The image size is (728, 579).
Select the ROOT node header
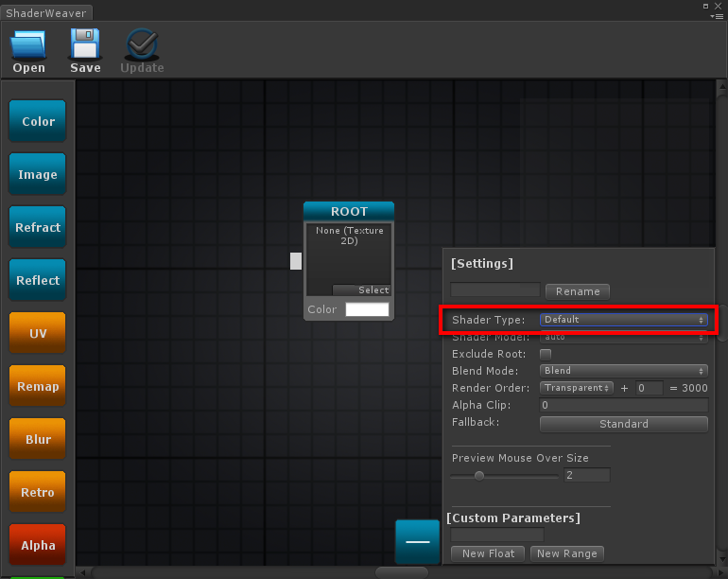349,211
